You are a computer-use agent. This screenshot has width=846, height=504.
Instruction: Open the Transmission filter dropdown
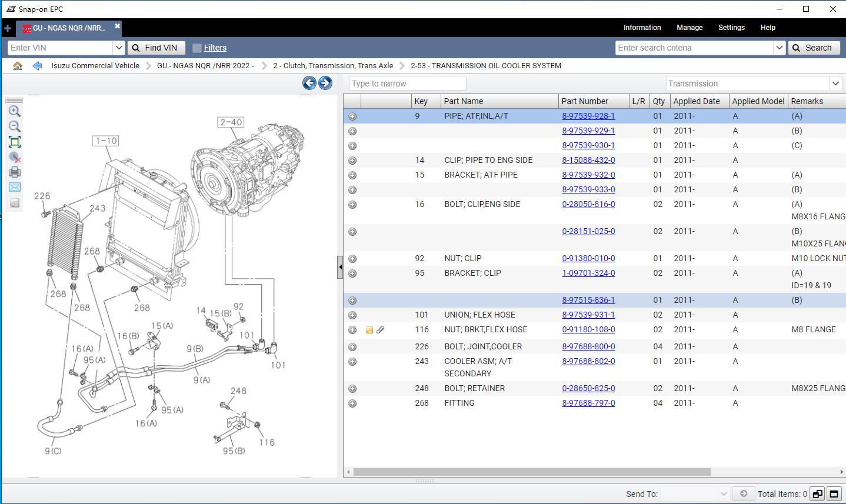coord(836,84)
